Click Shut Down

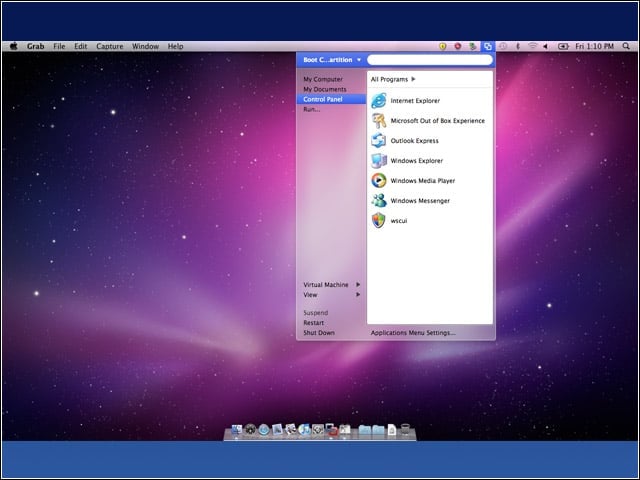point(319,333)
